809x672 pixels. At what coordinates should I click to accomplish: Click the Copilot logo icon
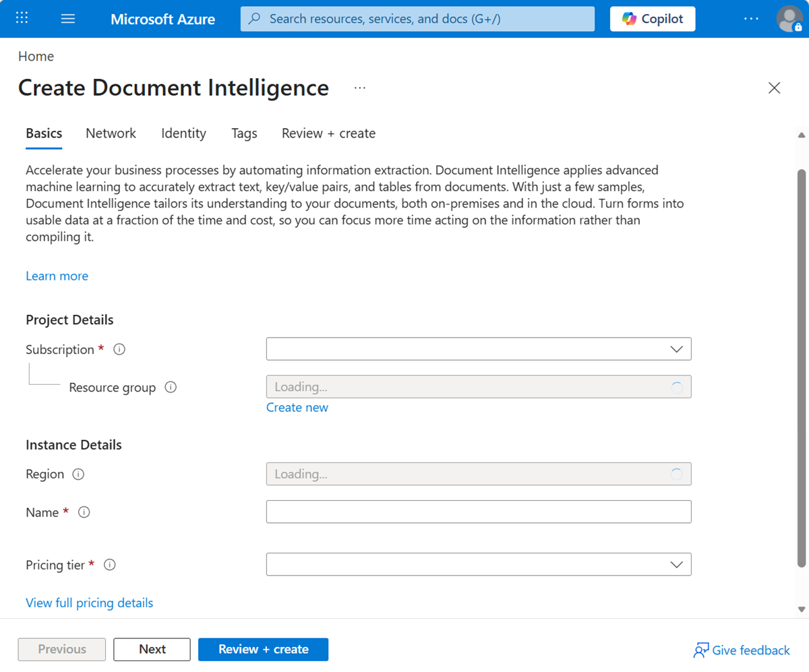click(x=629, y=19)
